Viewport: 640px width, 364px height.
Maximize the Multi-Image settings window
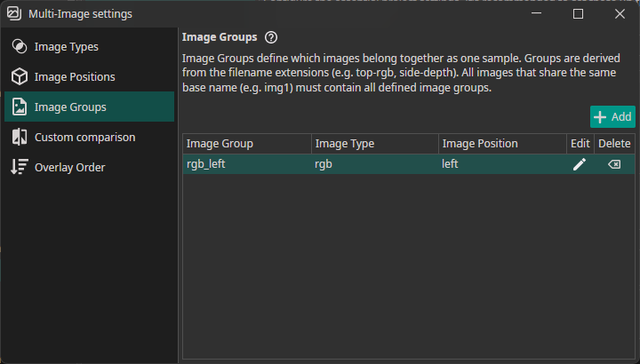(x=578, y=13)
